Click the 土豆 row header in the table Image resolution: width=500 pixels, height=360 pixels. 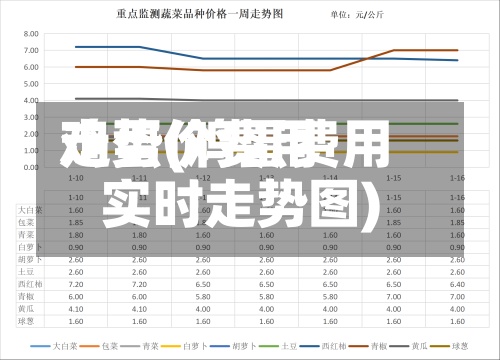coord(26,272)
